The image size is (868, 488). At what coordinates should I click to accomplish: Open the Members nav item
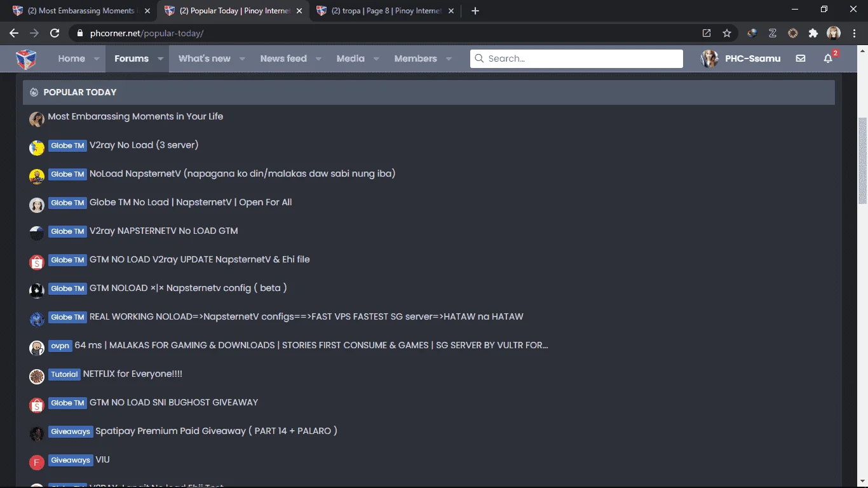tap(416, 58)
